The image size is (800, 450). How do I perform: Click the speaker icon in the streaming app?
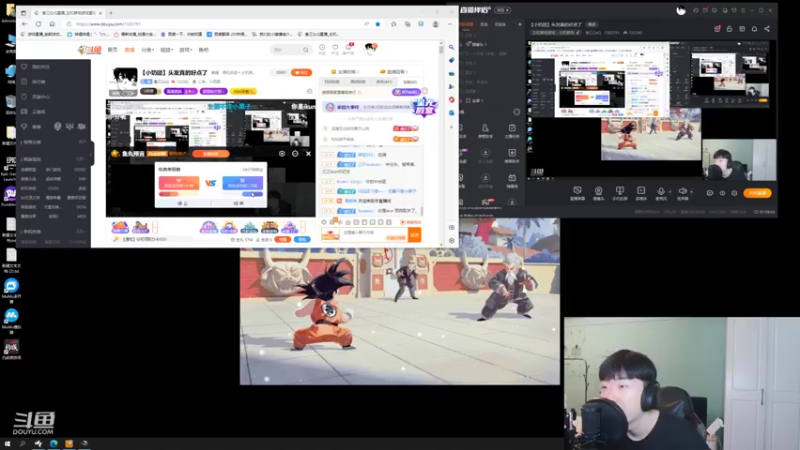coord(682,191)
